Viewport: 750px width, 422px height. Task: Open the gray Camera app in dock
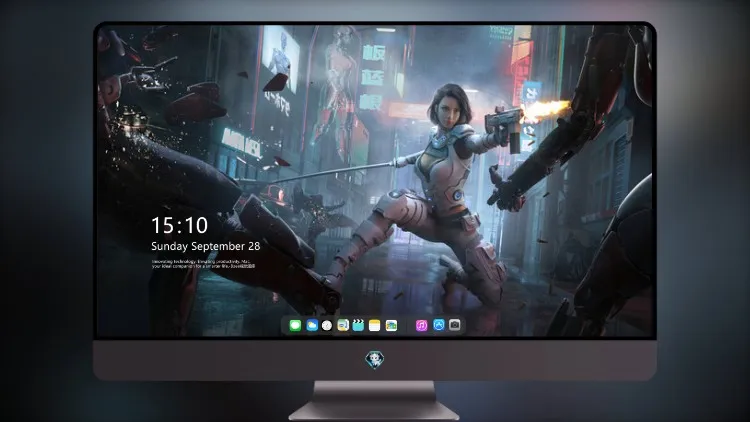point(455,325)
